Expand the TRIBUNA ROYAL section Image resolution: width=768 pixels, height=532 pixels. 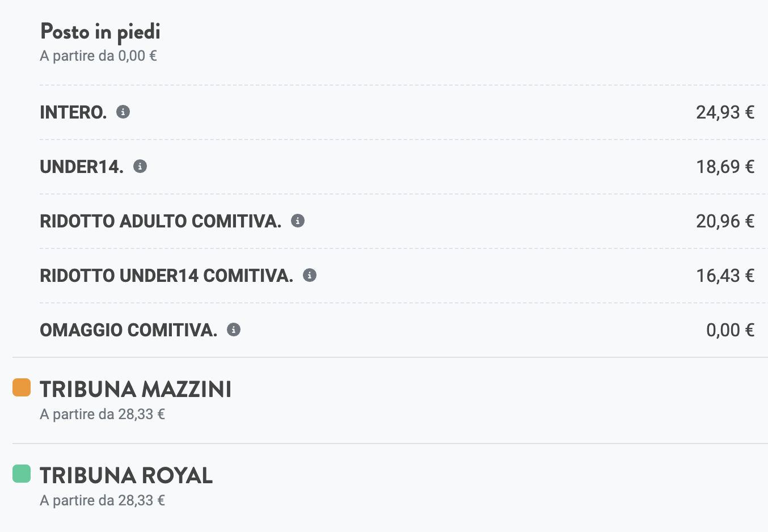pos(390,487)
